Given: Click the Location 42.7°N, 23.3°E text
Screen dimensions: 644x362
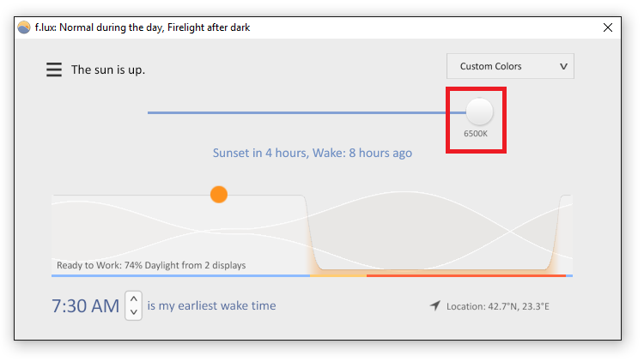Looking at the screenshot, I should click(x=498, y=306).
